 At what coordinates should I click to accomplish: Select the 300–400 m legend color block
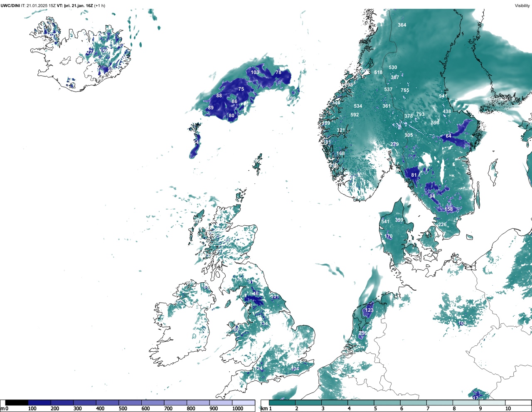coord(85,402)
